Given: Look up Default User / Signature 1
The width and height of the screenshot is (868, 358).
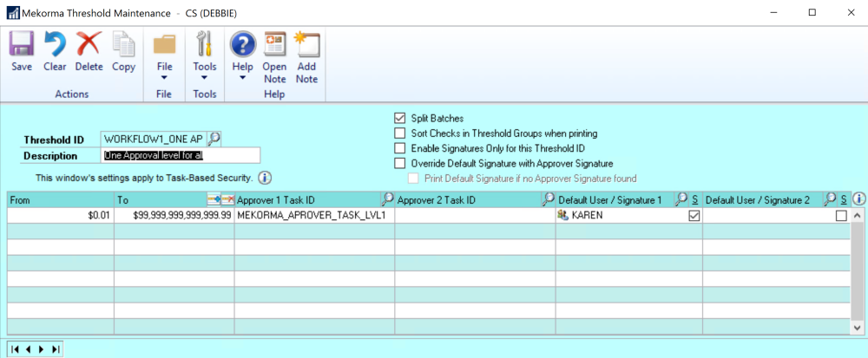Looking at the screenshot, I should tap(681, 199).
